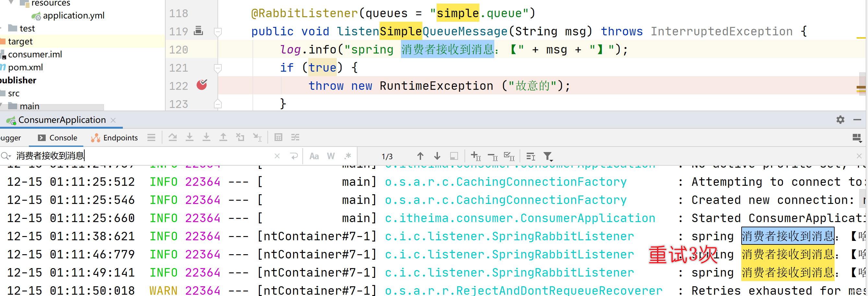
Task: Go to next search occurrence
Action: 437,156
